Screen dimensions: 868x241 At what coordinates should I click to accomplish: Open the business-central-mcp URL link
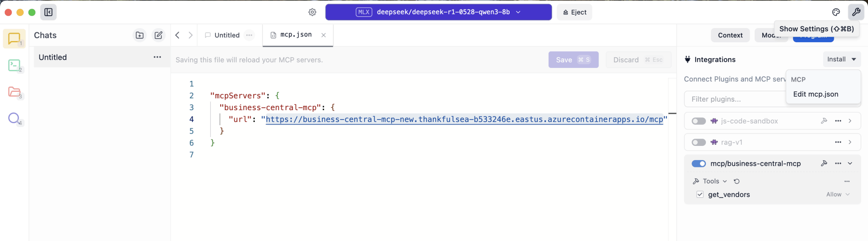pos(464,119)
